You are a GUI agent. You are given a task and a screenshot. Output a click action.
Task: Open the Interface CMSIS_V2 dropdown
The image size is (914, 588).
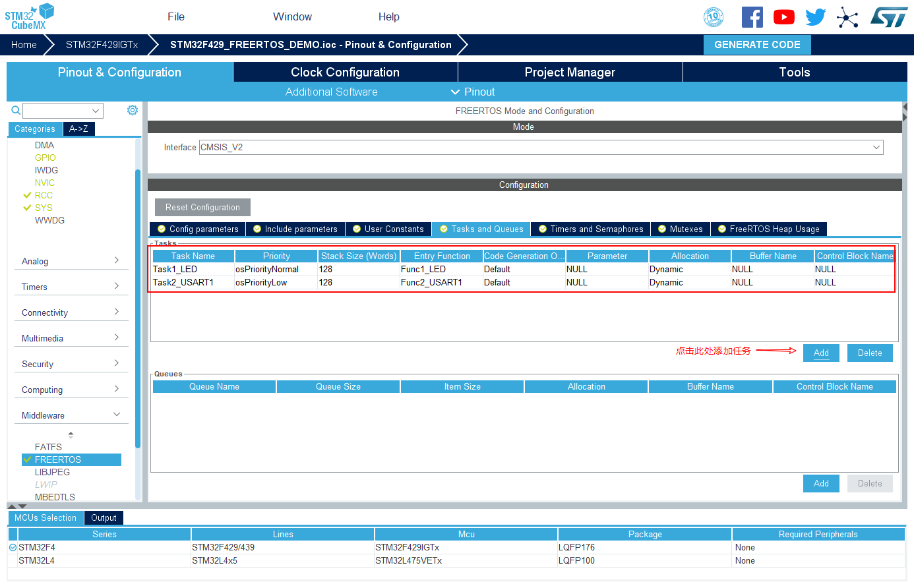pyautogui.click(x=541, y=147)
